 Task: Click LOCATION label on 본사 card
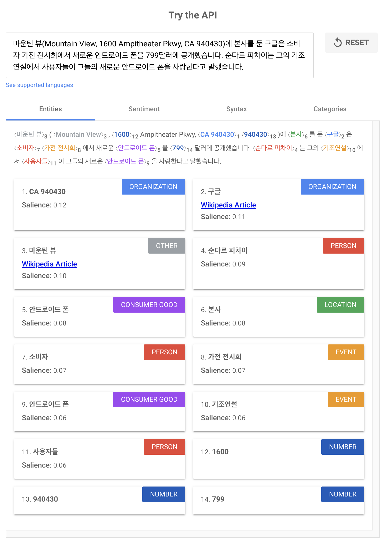pyautogui.click(x=340, y=305)
